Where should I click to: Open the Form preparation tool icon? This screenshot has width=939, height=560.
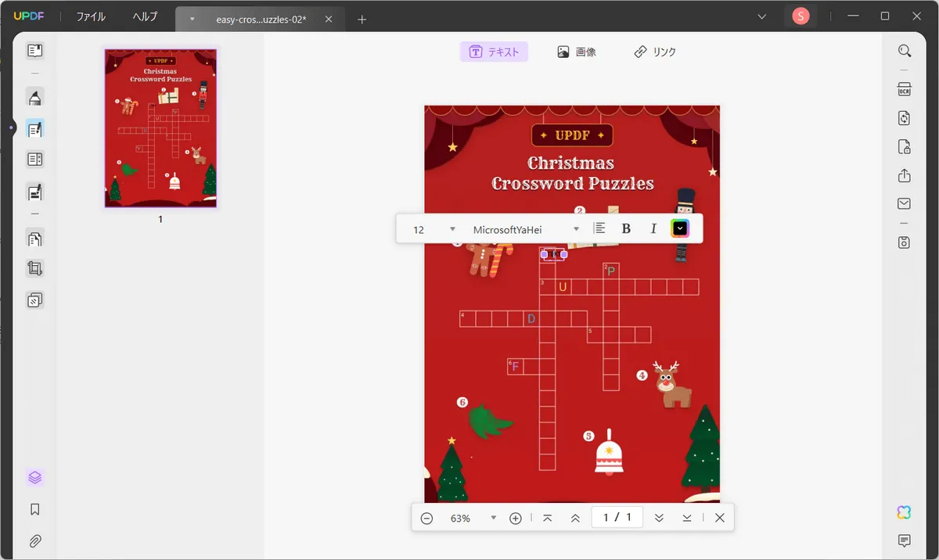(x=34, y=160)
